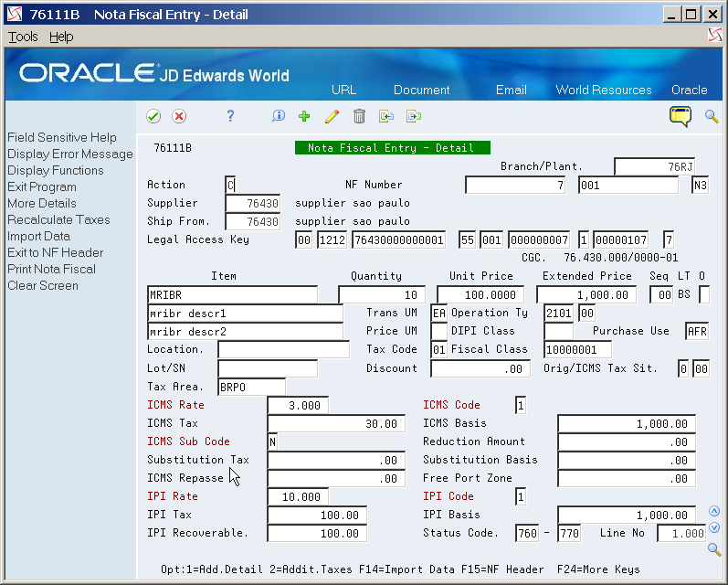Select Field Sensitive Help in the sidebar

pyautogui.click(x=62, y=137)
